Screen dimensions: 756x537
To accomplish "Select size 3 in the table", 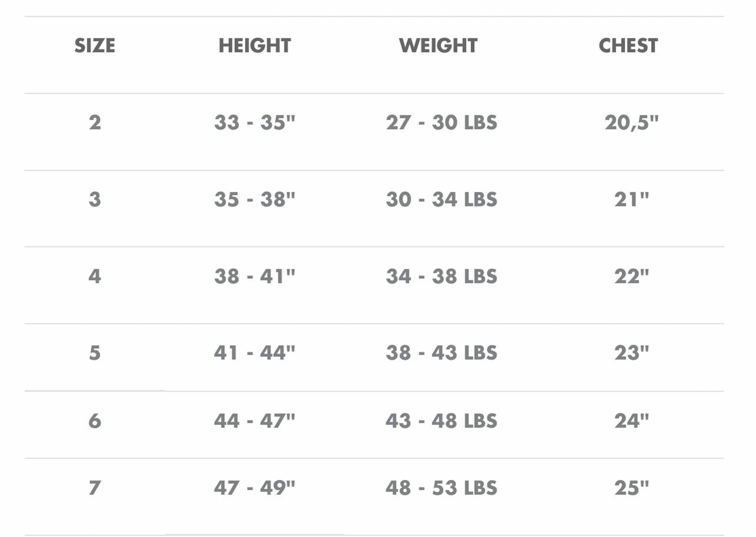I will tap(95, 199).
